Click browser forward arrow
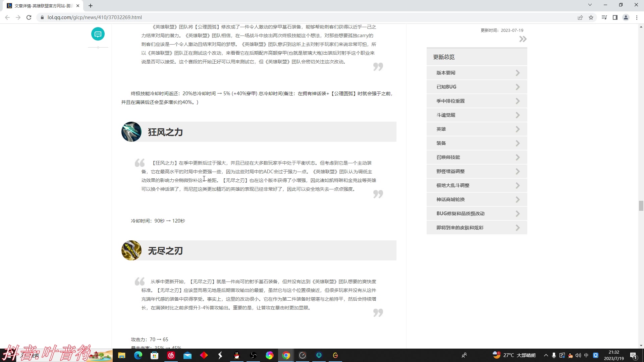The image size is (644, 362). (x=18, y=17)
